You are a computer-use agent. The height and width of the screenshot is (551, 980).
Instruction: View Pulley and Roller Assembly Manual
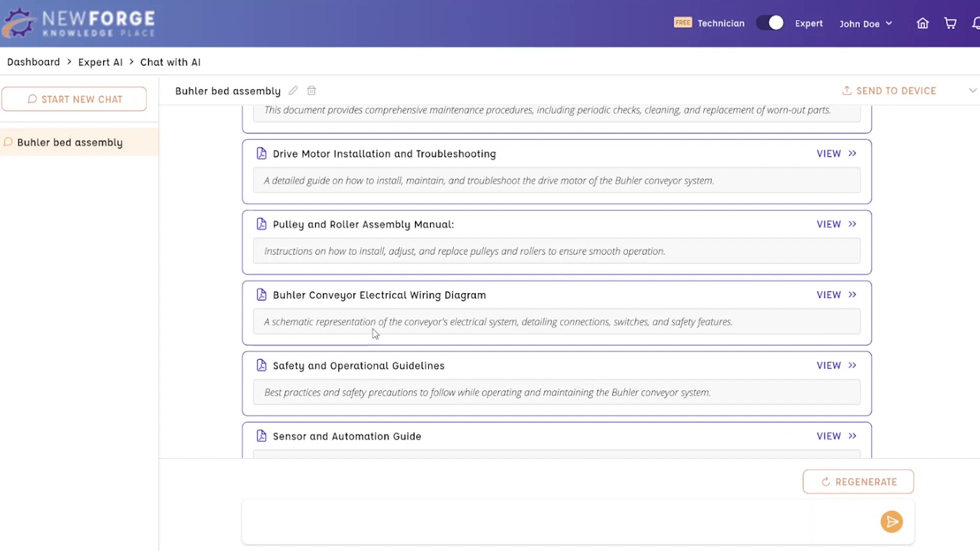point(837,224)
